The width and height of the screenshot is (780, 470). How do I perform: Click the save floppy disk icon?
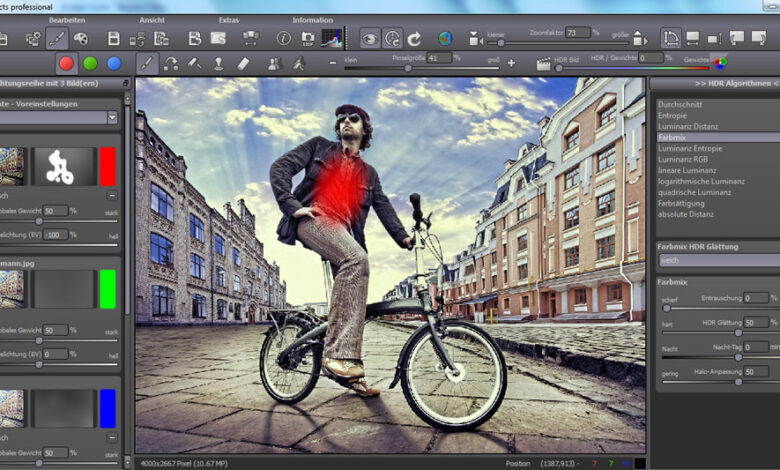(x=113, y=39)
